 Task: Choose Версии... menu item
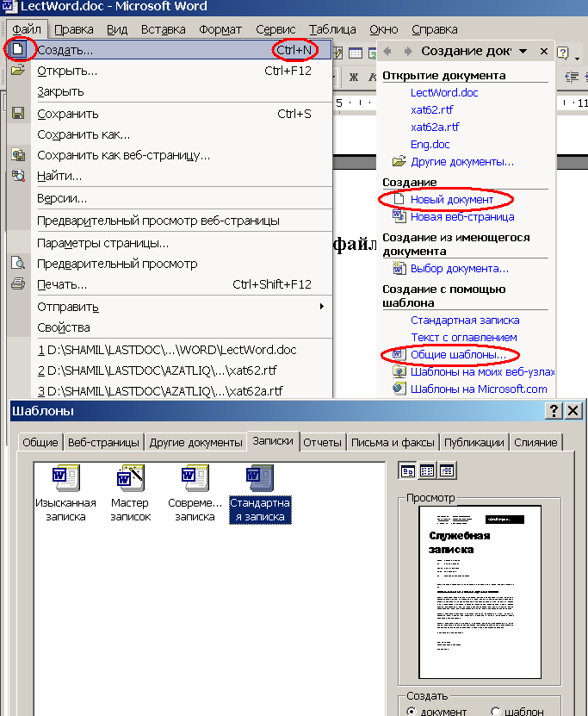point(182,198)
